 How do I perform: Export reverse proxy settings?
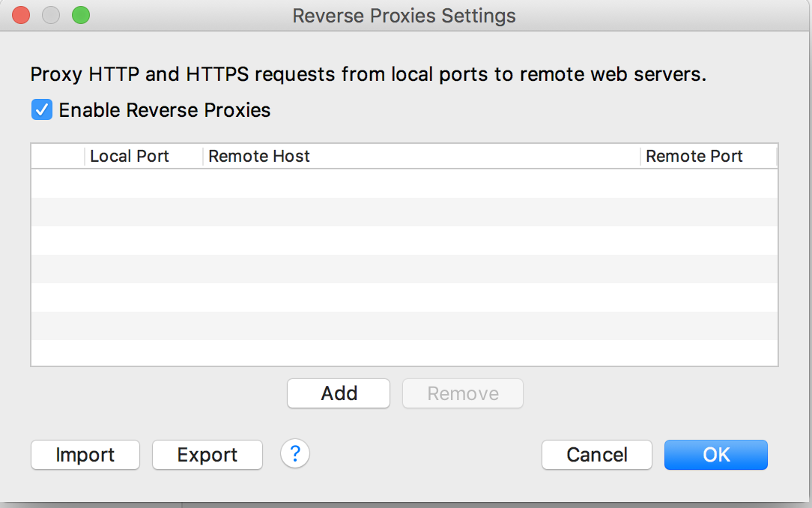(207, 455)
